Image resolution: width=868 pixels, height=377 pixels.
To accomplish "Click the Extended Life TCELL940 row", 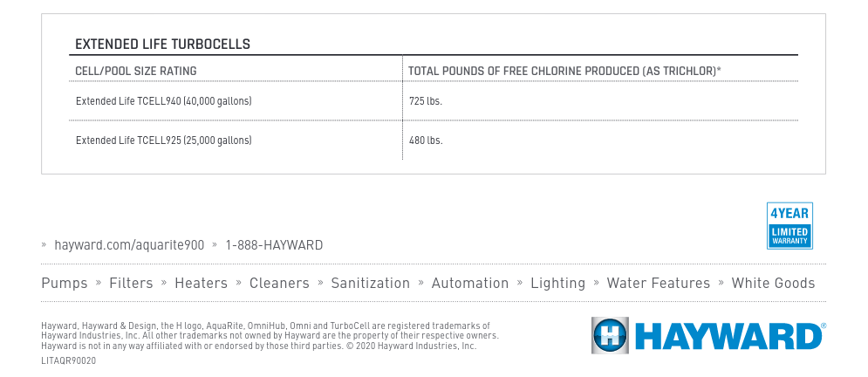I will coord(434,101).
